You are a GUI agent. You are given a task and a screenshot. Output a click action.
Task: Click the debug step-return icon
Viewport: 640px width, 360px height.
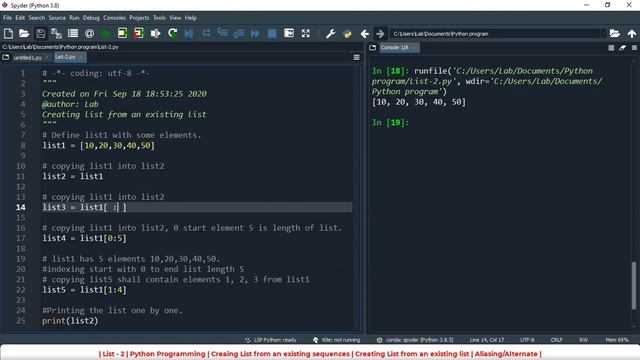point(239,33)
